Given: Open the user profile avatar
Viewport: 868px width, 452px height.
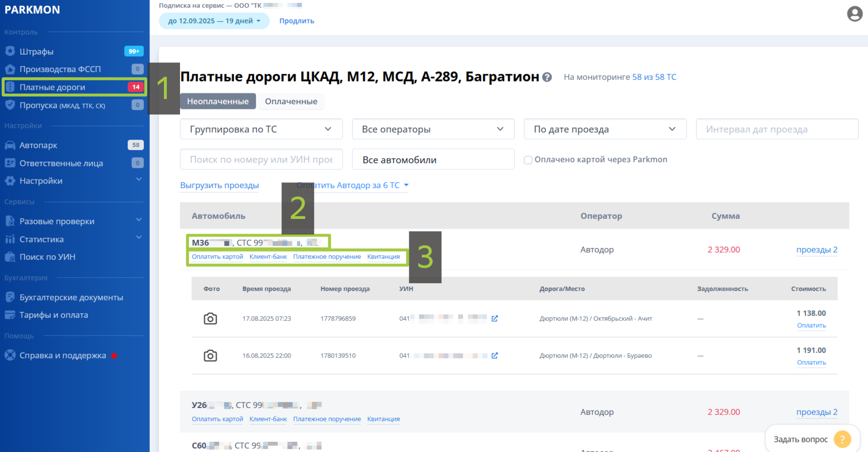Looking at the screenshot, I should pos(854,14).
